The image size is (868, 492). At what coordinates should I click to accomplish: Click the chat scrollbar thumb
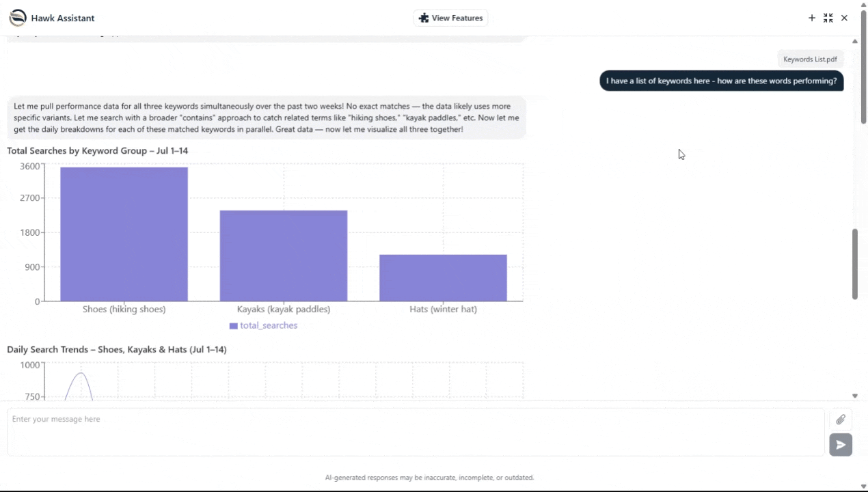tap(855, 264)
